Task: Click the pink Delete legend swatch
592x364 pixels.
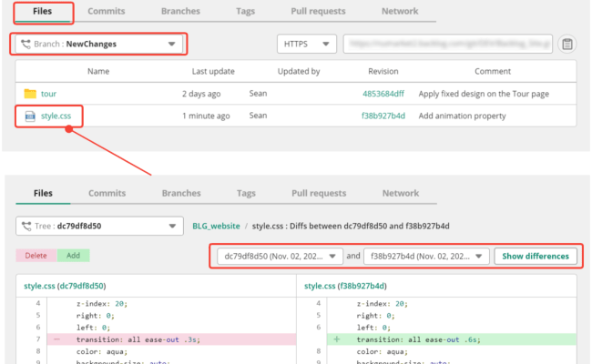Action: (x=36, y=256)
